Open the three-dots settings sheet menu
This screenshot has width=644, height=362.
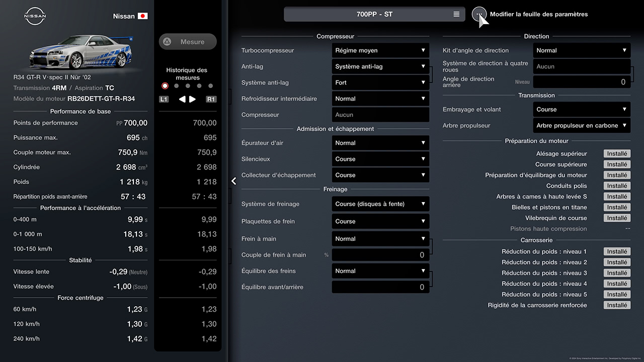point(479,14)
